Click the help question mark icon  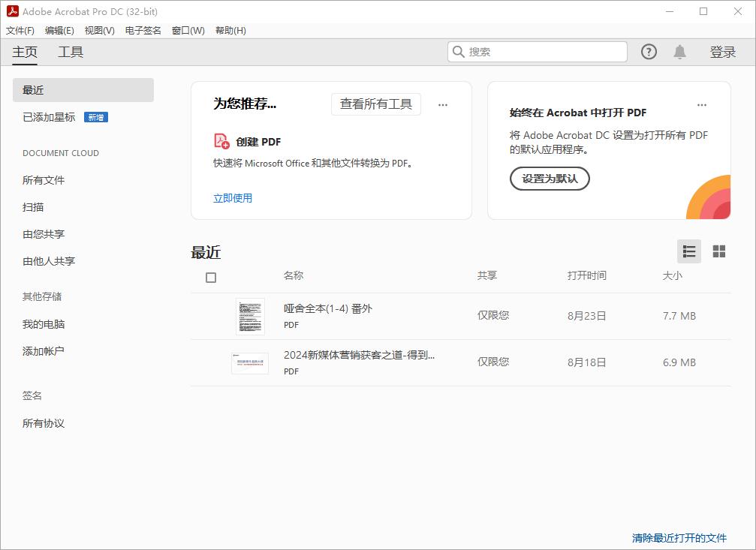[x=649, y=52]
